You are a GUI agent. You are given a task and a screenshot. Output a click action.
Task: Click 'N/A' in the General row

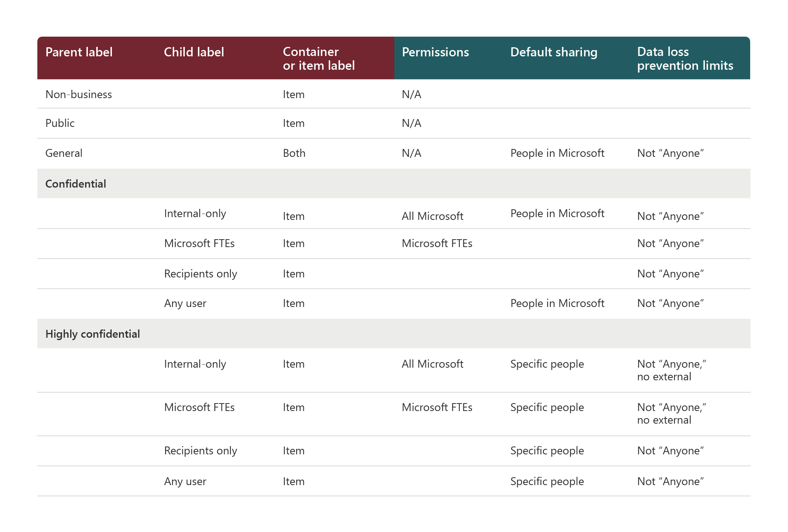(x=411, y=153)
